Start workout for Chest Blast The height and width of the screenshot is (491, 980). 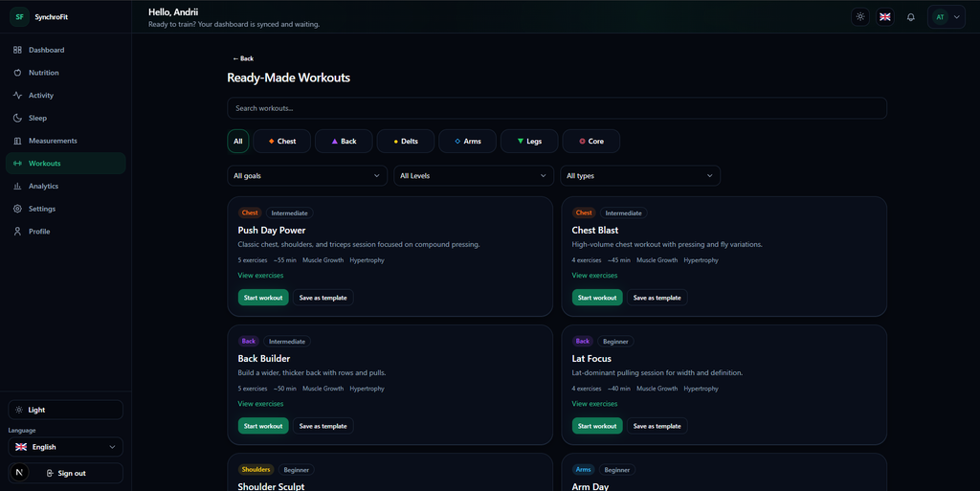tap(597, 298)
